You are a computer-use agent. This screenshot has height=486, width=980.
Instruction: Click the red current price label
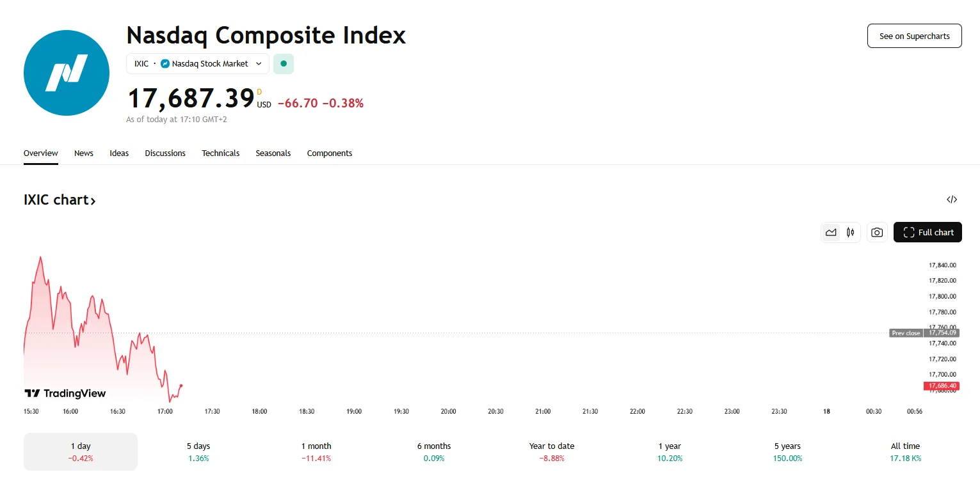click(x=941, y=386)
